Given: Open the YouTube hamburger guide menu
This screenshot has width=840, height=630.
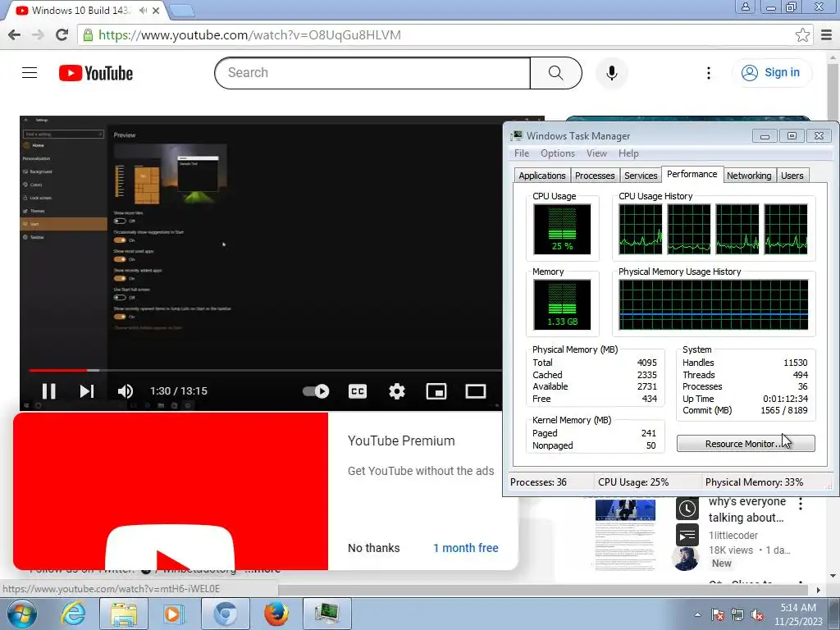Looking at the screenshot, I should point(30,72).
